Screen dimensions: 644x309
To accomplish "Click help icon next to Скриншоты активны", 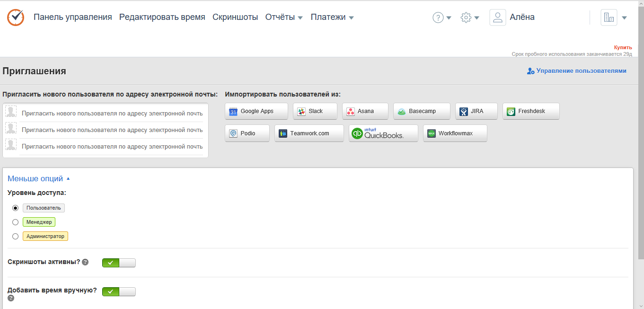I will coord(85,262).
